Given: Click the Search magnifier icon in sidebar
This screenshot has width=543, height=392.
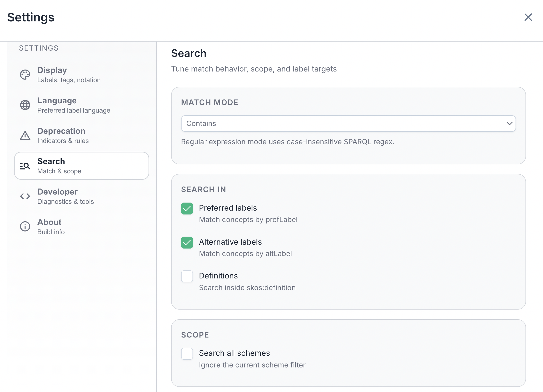Looking at the screenshot, I should (25, 166).
